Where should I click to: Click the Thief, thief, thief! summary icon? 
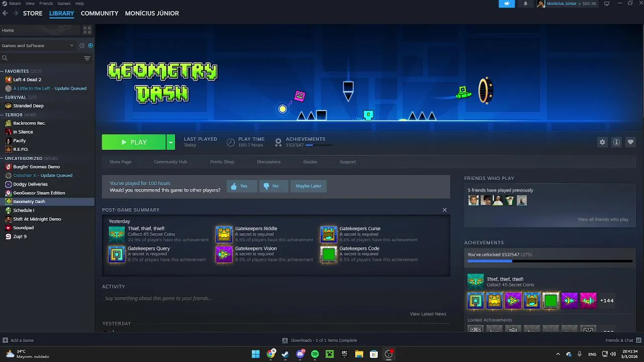pyautogui.click(x=117, y=234)
